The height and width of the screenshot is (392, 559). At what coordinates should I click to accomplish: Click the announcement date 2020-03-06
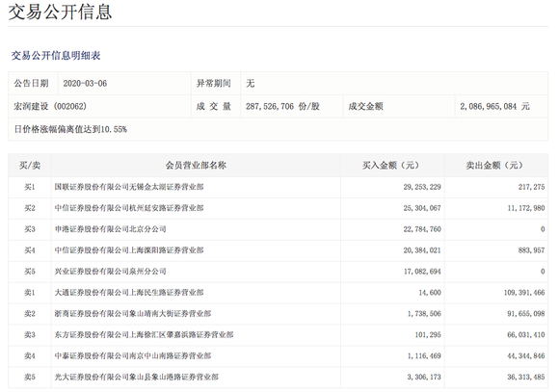[85, 84]
